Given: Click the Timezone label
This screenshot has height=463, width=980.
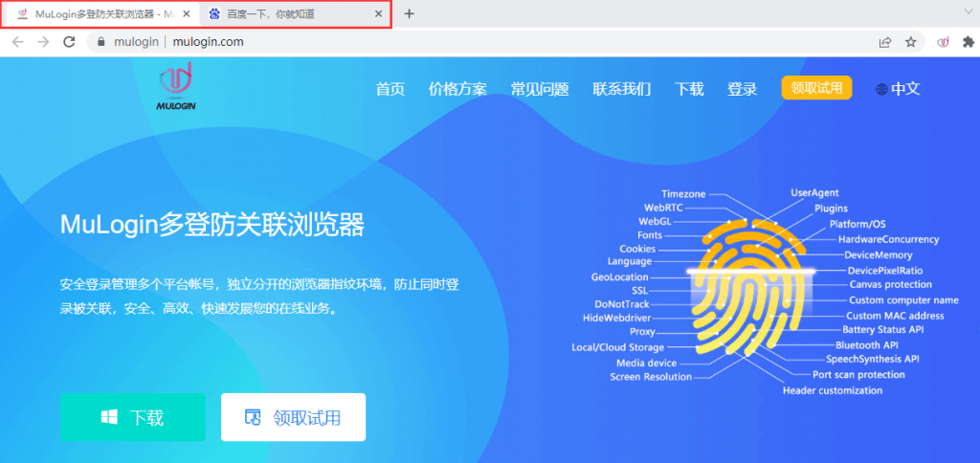Looking at the screenshot, I should [684, 193].
